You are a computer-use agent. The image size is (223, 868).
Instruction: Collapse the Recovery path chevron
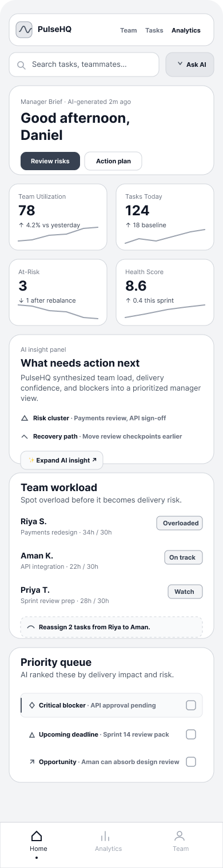[24, 436]
